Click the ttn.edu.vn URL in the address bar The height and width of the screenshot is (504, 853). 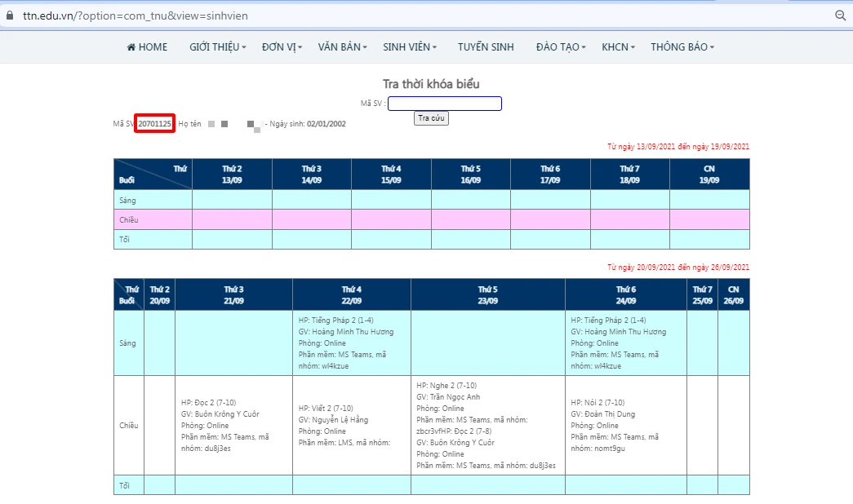point(135,15)
